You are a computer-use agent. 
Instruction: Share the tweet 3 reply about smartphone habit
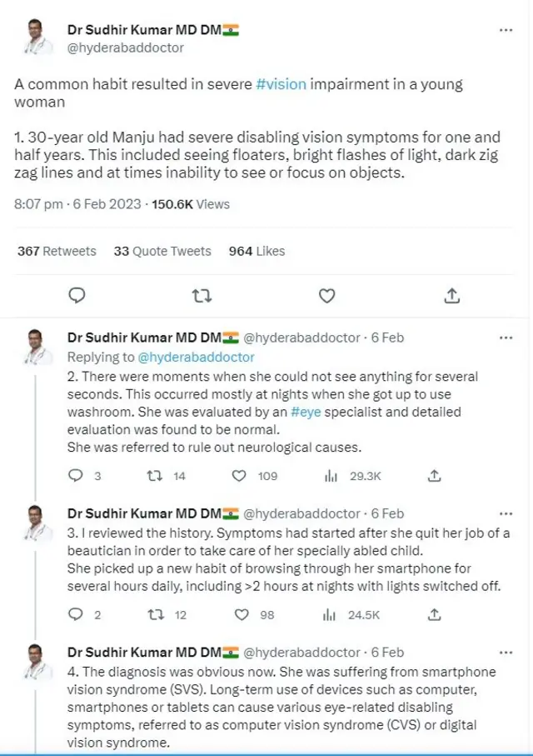[434, 615]
